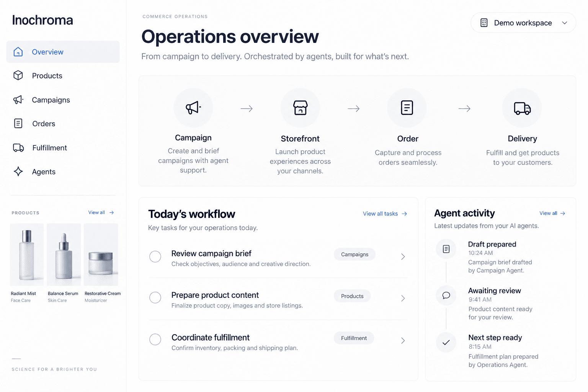
Task: Click the Storefront step heading
Action: tap(300, 139)
